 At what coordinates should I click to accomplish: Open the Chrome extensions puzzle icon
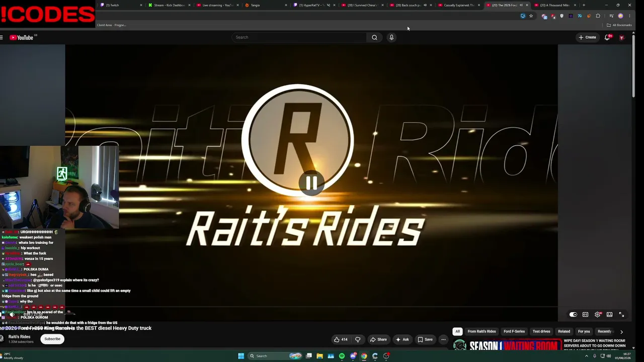click(x=598, y=16)
